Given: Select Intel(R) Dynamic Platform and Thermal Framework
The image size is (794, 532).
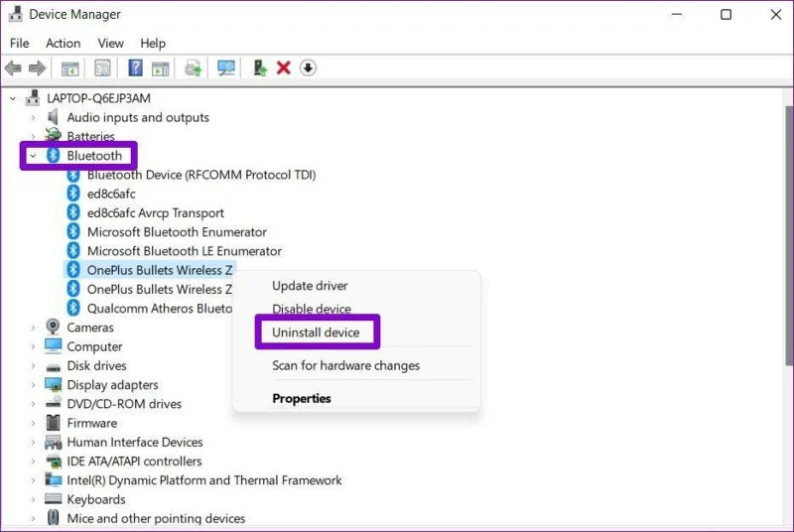Looking at the screenshot, I should coord(204,479).
